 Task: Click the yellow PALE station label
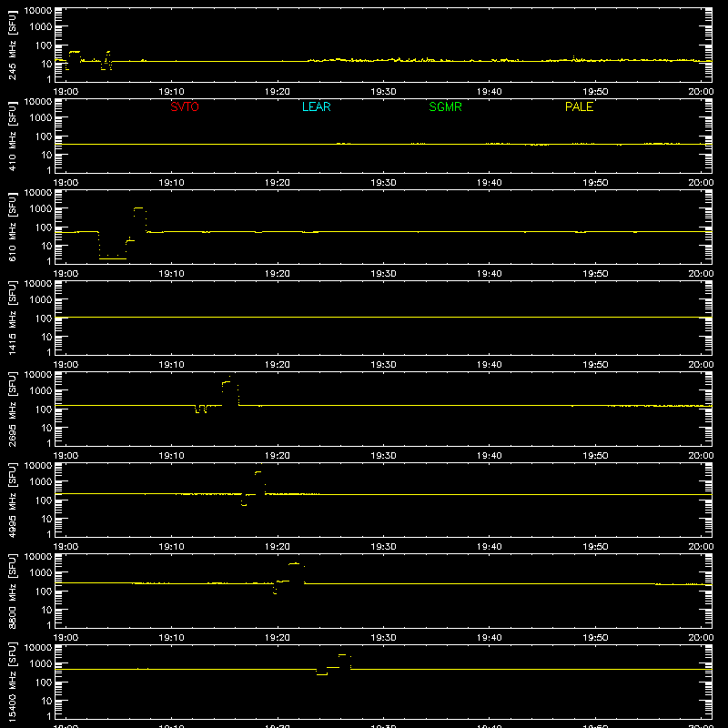[579, 106]
